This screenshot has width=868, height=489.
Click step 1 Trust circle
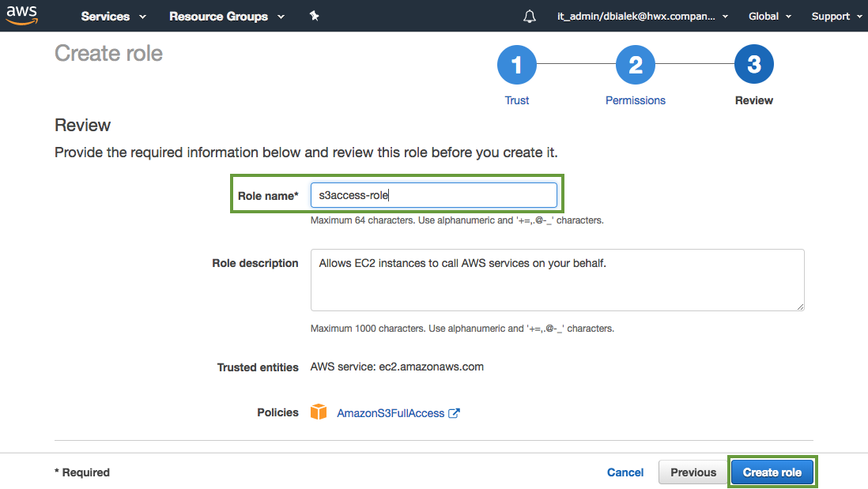pyautogui.click(x=517, y=65)
